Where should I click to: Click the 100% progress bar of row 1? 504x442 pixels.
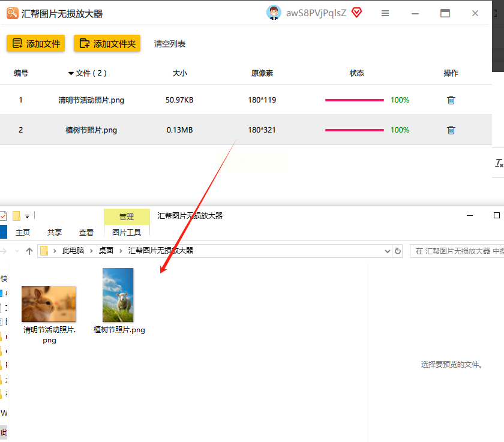click(354, 100)
